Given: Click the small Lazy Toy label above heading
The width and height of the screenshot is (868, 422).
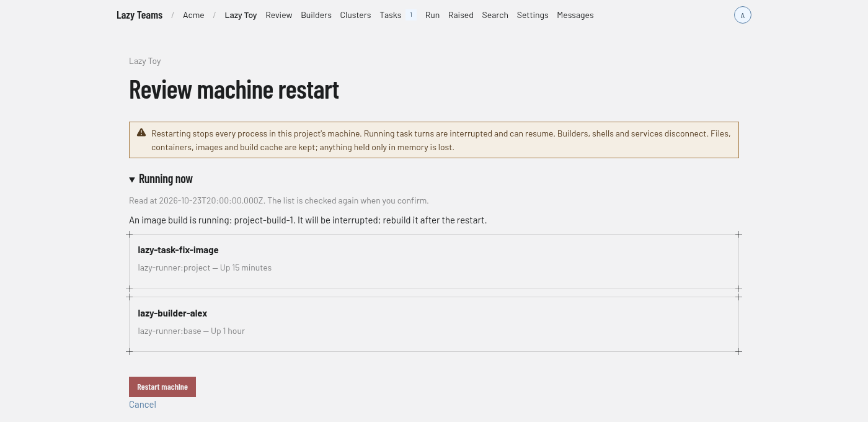Looking at the screenshot, I should (145, 61).
